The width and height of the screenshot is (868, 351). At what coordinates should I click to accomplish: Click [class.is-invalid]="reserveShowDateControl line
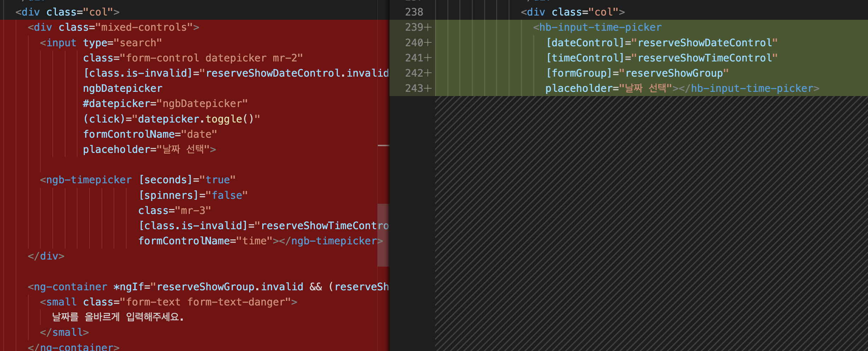236,73
